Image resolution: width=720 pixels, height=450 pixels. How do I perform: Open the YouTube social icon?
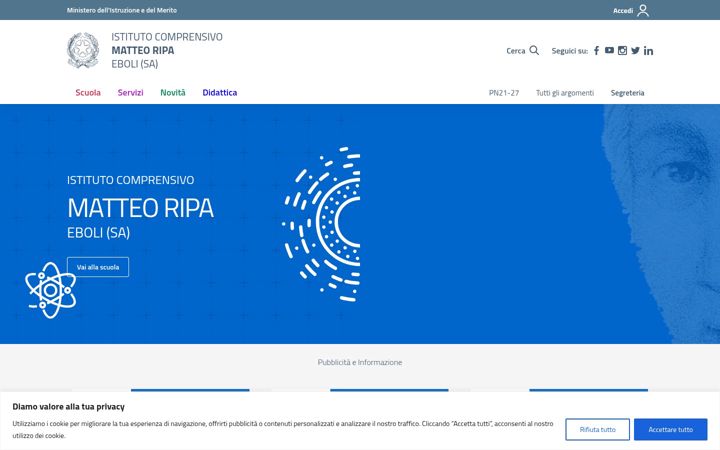[x=609, y=51]
